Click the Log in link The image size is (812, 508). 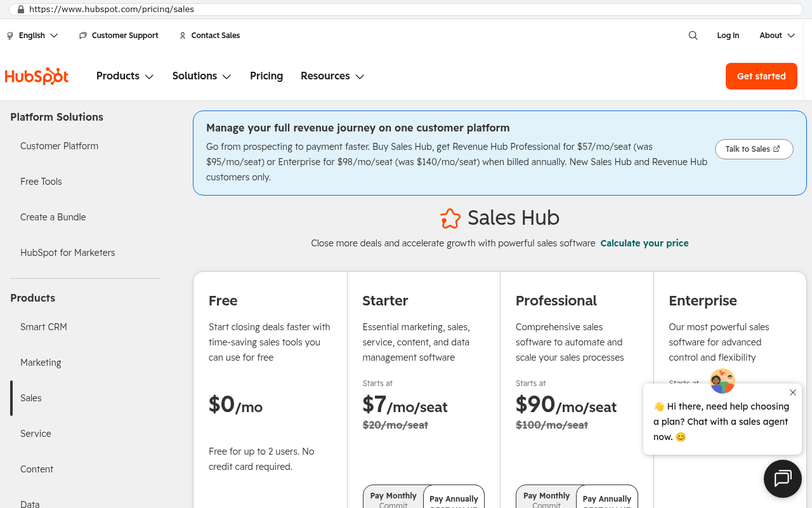coord(728,36)
